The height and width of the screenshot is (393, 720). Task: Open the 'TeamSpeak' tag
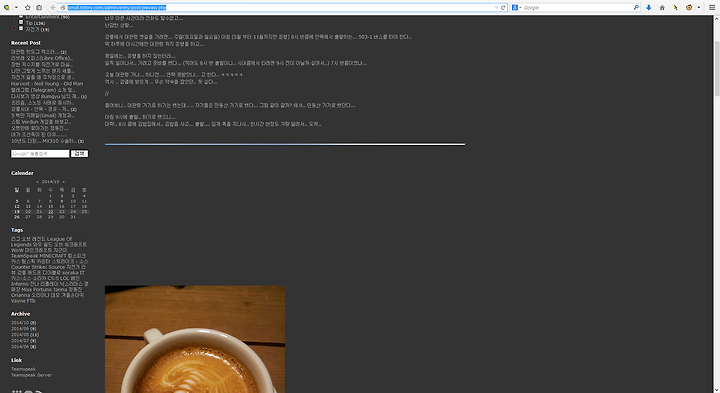coord(24,256)
